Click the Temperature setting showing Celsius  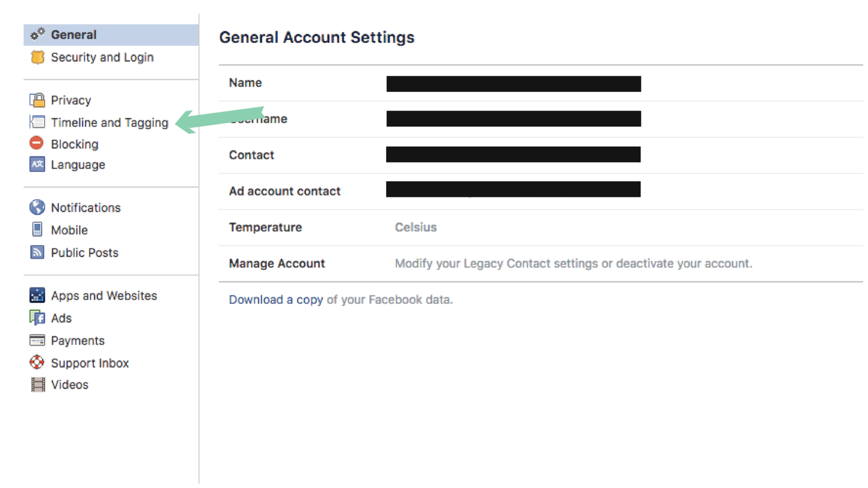(416, 227)
